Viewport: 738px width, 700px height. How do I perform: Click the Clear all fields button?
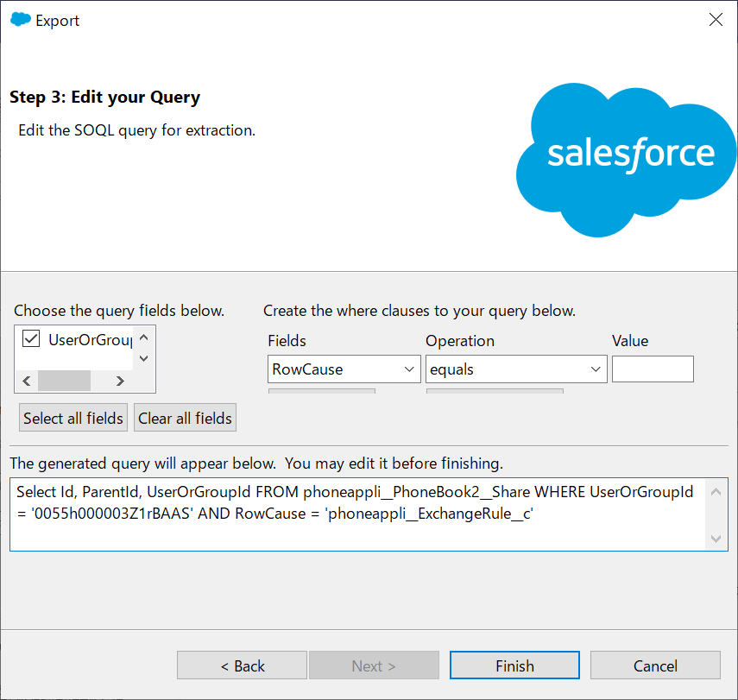coord(185,418)
